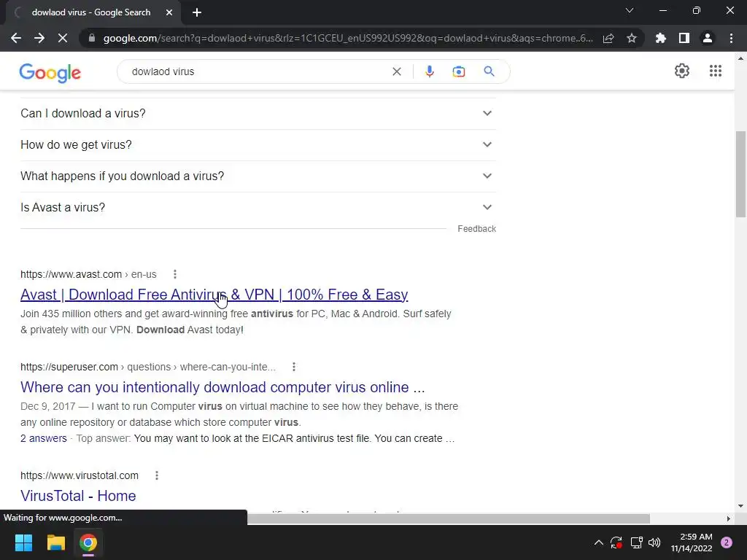
Task: Open the Chrome extensions puzzle icon
Action: (661, 38)
